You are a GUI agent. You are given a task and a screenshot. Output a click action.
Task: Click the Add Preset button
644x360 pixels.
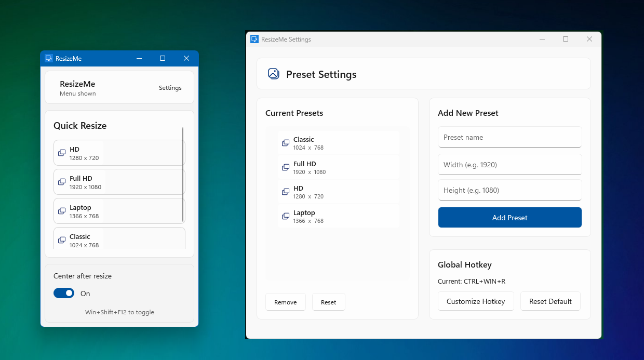tap(509, 217)
